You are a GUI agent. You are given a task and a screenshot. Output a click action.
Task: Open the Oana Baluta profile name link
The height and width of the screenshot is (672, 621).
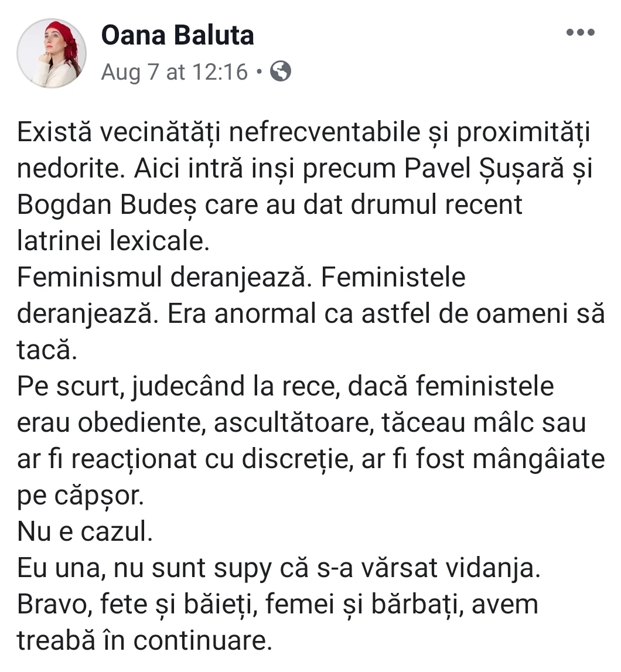[178, 35]
